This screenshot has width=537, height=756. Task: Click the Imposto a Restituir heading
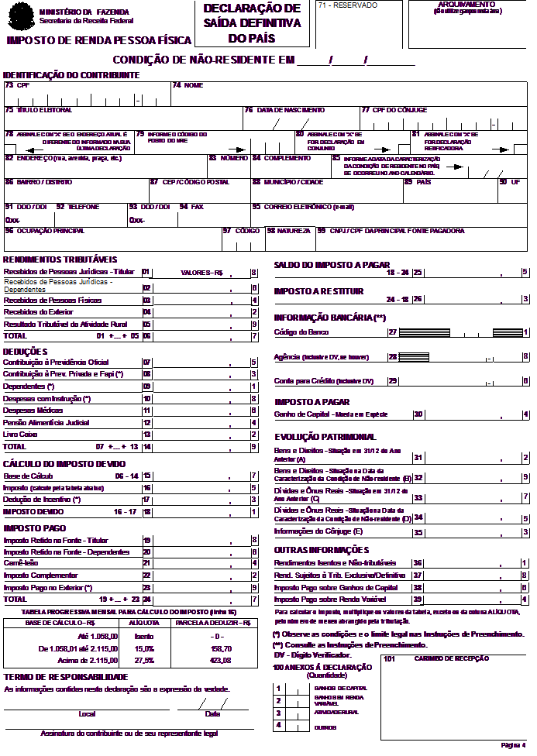[318, 290]
